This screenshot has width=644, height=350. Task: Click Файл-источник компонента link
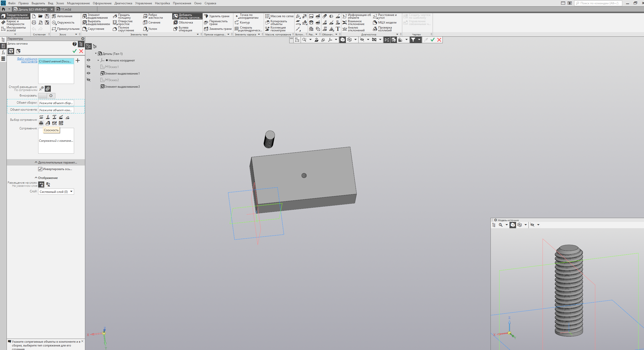(x=27, y=60)
